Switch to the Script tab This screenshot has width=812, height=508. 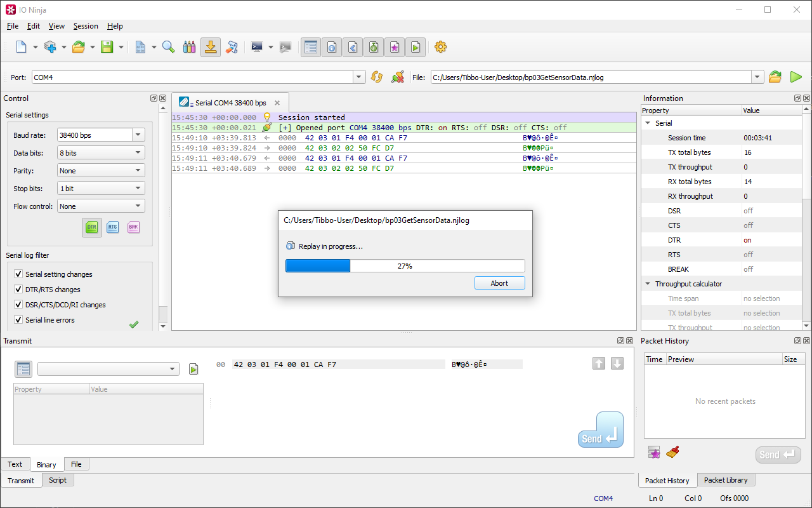58,480
